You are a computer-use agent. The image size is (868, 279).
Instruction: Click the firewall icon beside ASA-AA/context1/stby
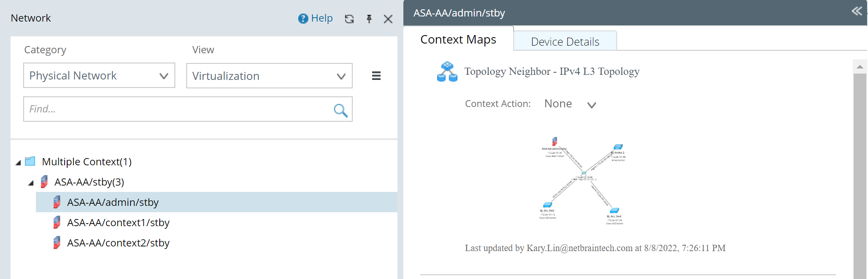tap(57, 222)
